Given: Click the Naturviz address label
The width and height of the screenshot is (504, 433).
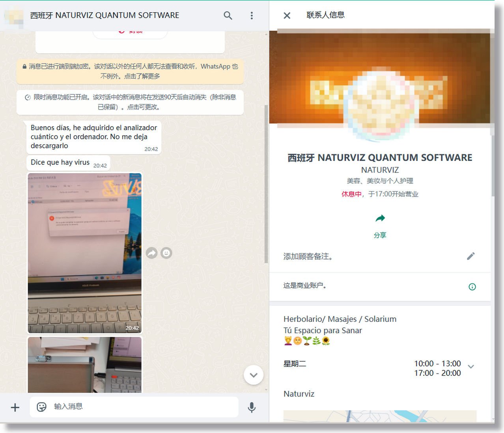Looking at the screenshot, I should tap(299, 394).
